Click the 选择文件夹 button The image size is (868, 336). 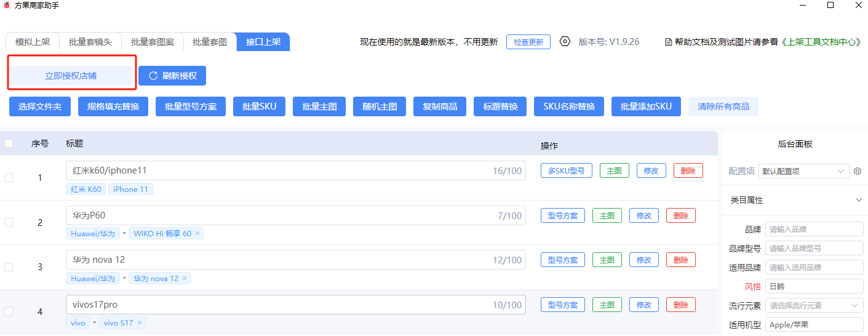[x=40, y=106]
